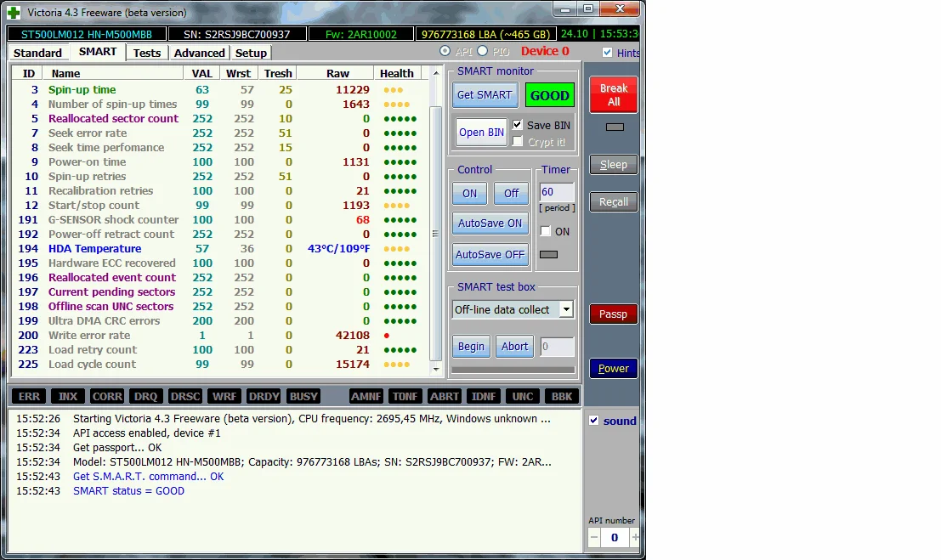Select the Load cycle count row

(220, 364)
